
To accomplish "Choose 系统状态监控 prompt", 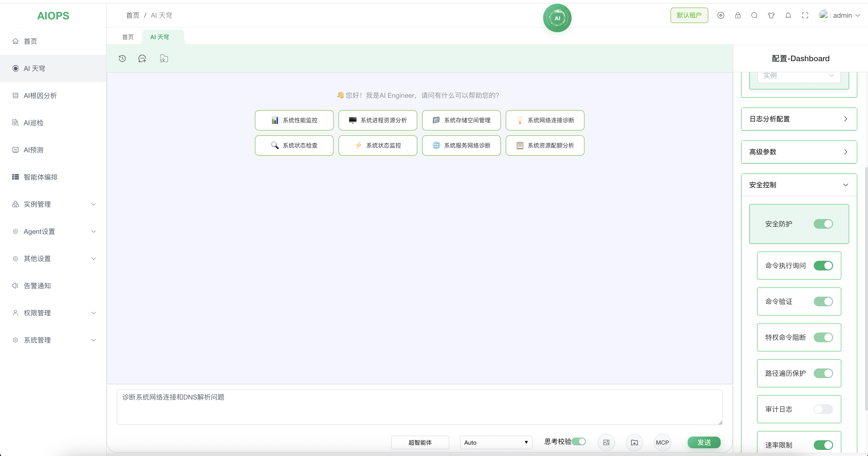I will (x=378, y=145).
